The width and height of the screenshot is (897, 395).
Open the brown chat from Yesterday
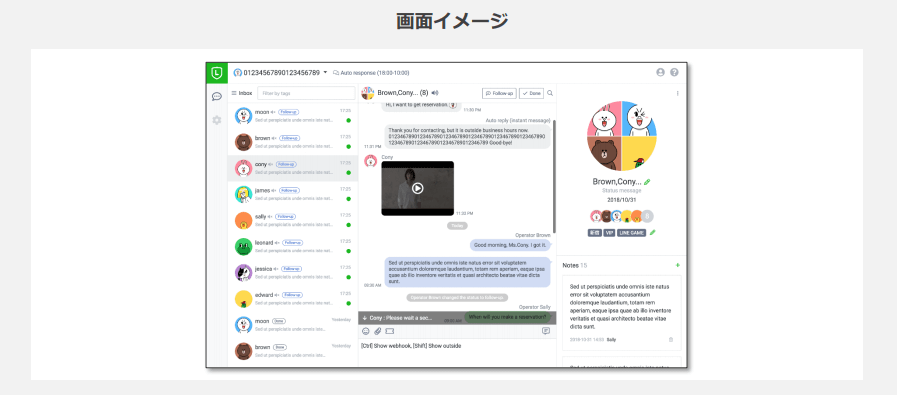(x=293, y=351)
